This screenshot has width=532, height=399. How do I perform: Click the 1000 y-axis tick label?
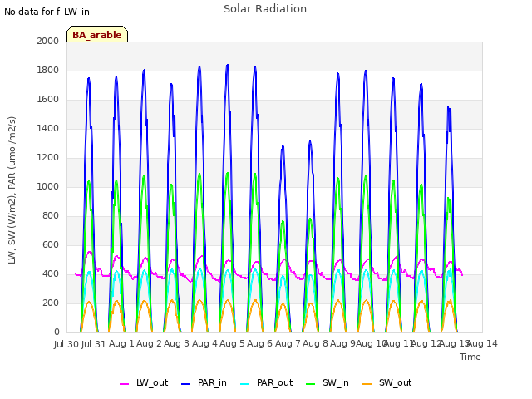coord(48,186)
